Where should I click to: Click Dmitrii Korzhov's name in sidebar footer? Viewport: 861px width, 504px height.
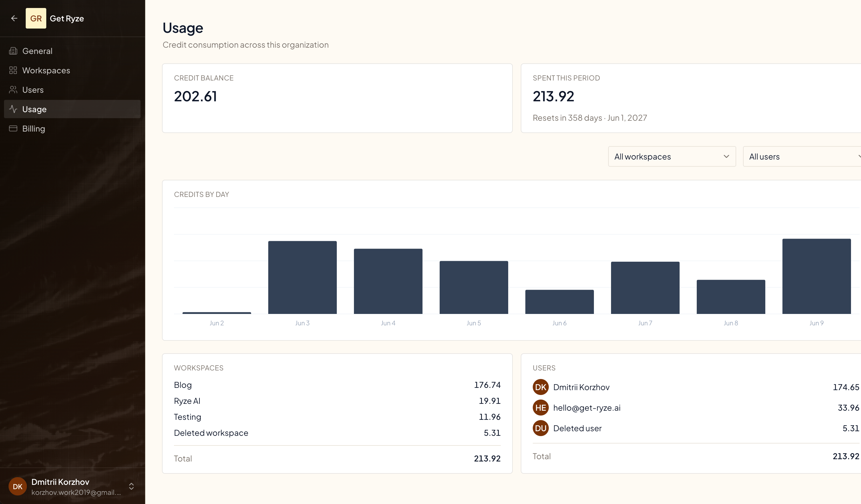click(60, 482)
